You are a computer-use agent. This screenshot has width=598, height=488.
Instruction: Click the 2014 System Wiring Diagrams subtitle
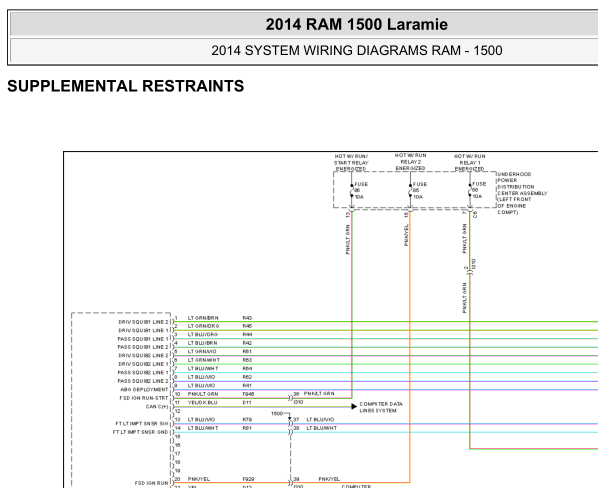point(357,50)
